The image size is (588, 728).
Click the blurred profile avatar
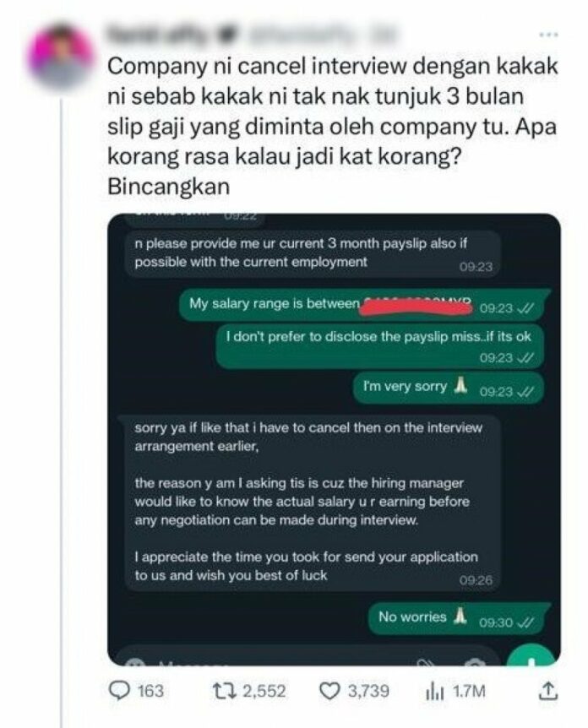tap(61, 57)
